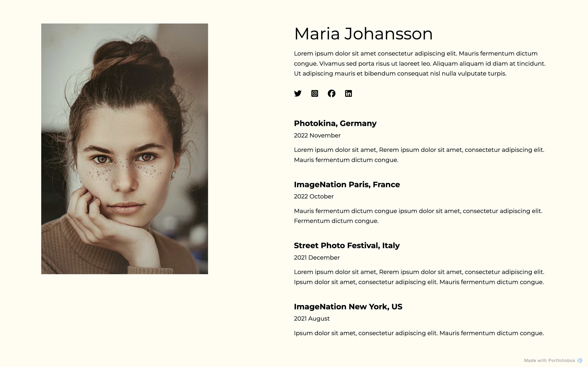Click the description under ImageNation Paris

[x=418, y=216]
